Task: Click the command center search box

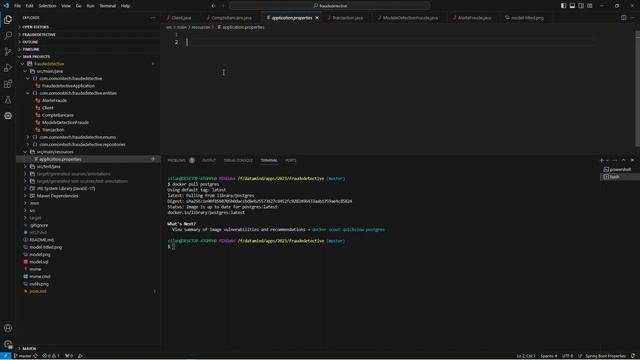Action: click(x=330, y=6)
